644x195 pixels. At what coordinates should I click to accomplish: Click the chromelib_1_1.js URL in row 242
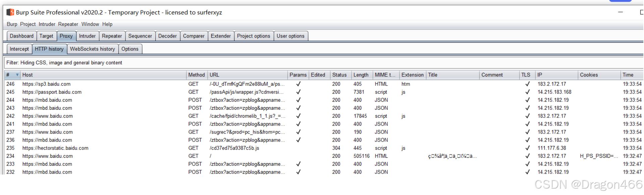coord(248,116)
